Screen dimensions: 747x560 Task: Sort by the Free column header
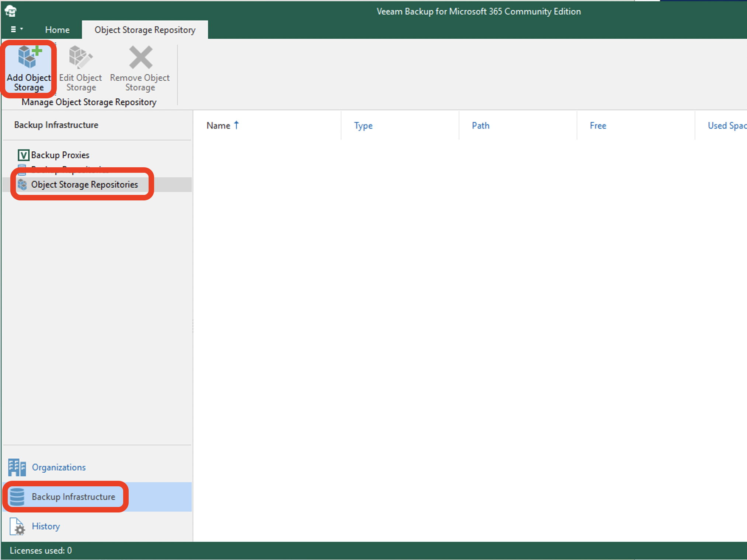point(636,125)
